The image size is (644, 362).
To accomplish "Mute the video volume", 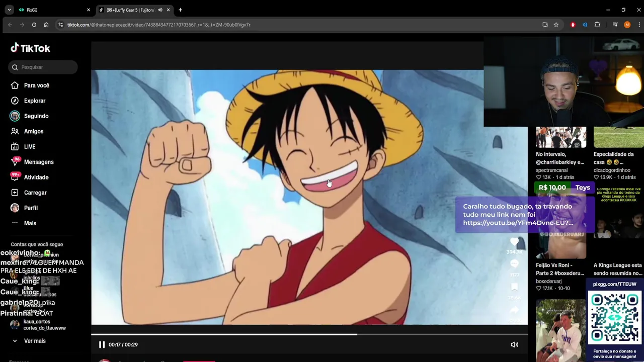I will (514, 344).
